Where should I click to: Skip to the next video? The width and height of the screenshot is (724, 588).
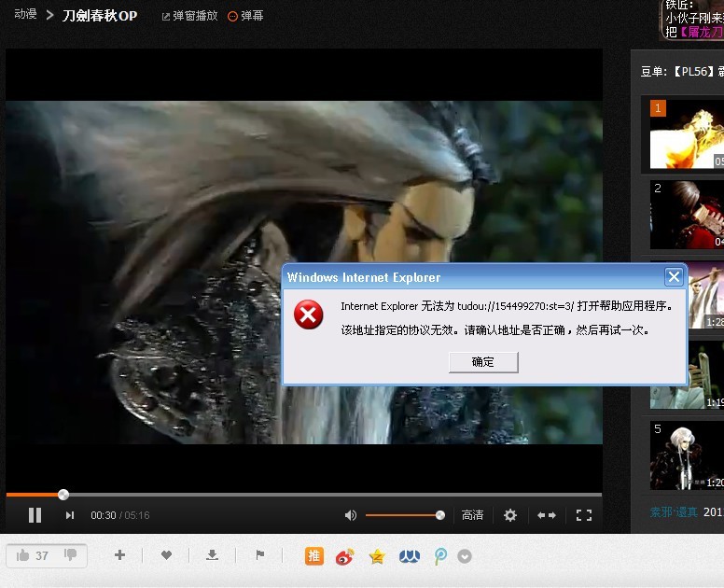[x=70, y=515]
